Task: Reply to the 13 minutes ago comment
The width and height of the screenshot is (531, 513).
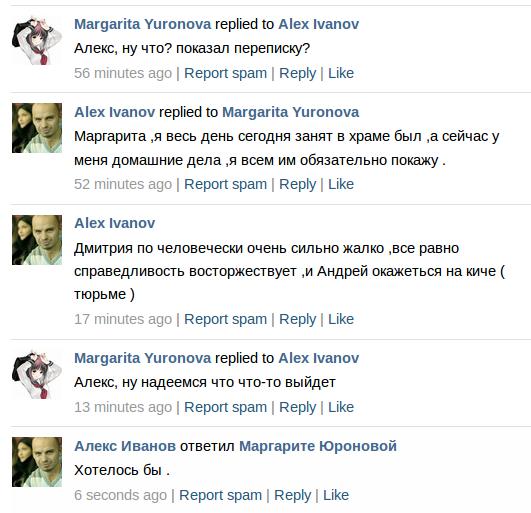Action: pyautogui.click(x=297, y=407)
